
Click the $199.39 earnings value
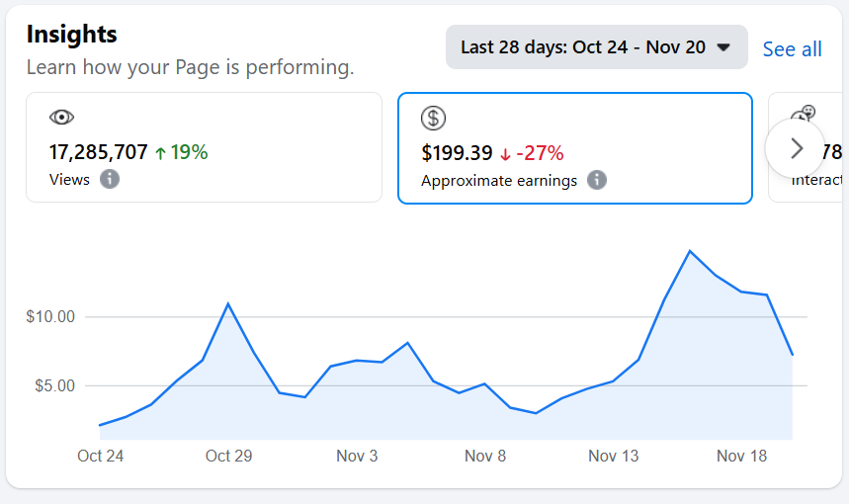click(457, 153)
